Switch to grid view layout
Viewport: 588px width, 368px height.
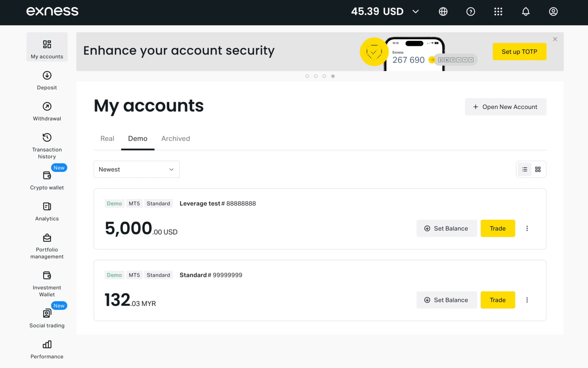(x=538, y=169)
